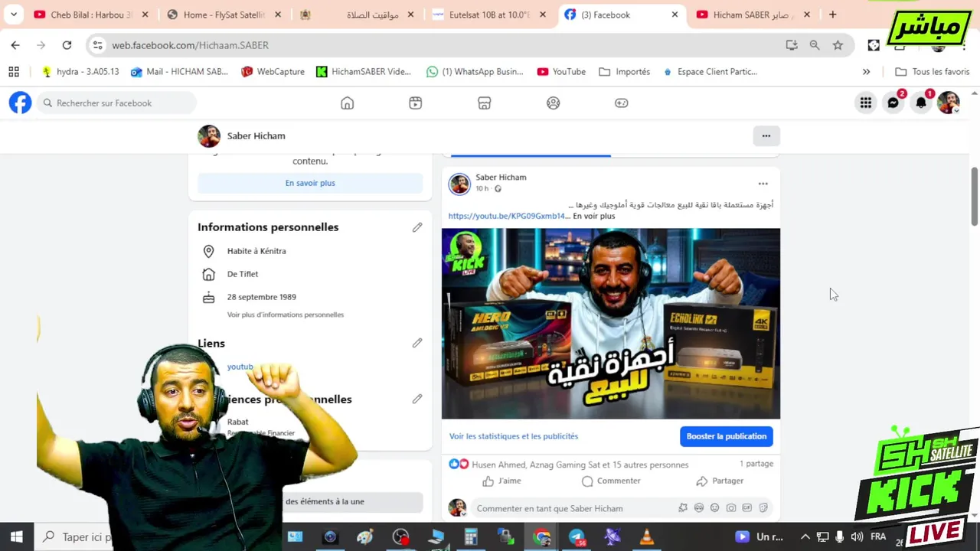The image size is (980, 551).
Task: Go to Facebook Home feed icon
Action: pyautogui.click(x=348, y=103)
